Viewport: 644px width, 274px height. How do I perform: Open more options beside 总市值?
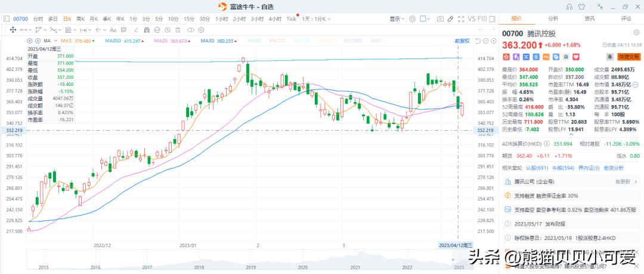tap(636, 84)
